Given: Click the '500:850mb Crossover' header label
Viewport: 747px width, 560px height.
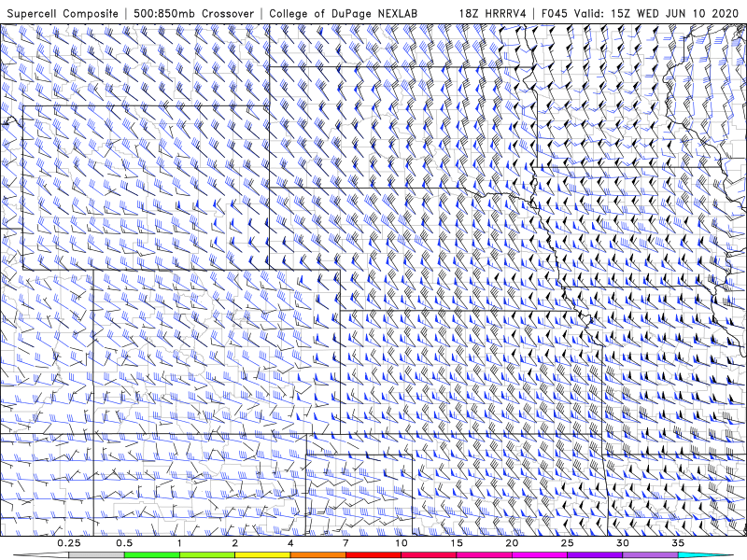Looking at the screenshot, I should (194, 13).
